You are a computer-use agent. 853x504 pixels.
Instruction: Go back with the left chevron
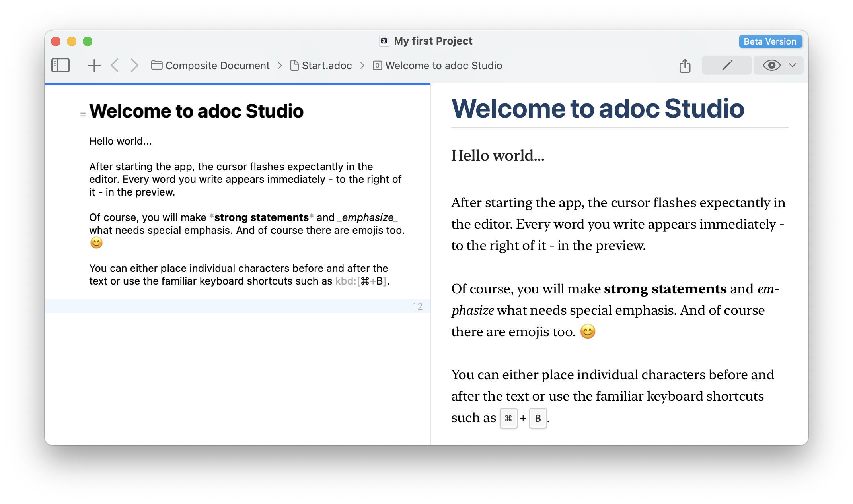(115, 65)
